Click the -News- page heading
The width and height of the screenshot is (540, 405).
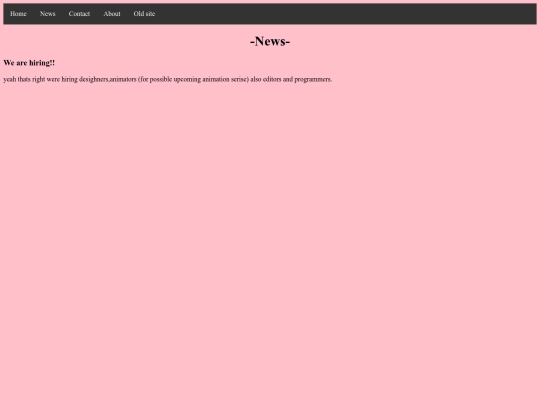point(270,41)
